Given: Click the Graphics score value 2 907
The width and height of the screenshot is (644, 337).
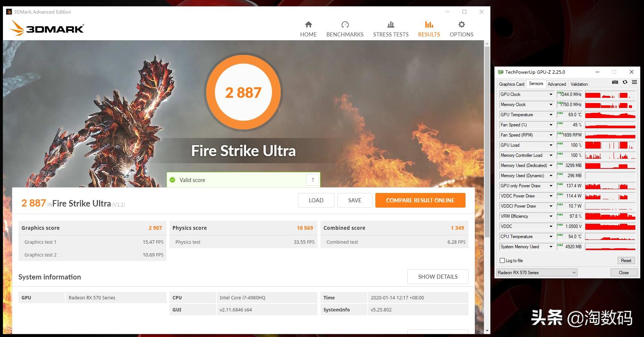Looking at the screenshot, I should point(155,228).
